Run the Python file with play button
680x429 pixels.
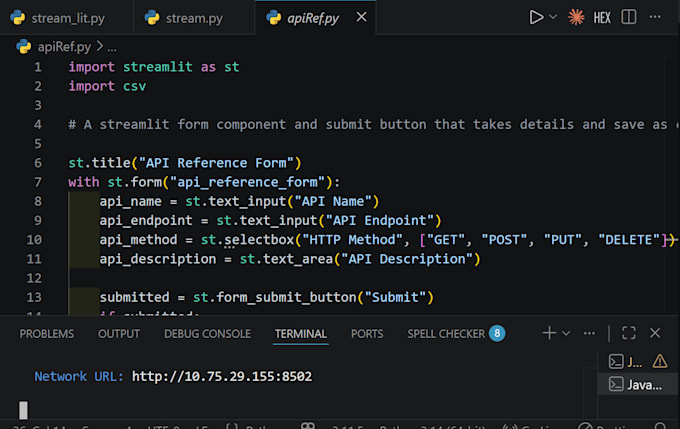click(536, 17)
